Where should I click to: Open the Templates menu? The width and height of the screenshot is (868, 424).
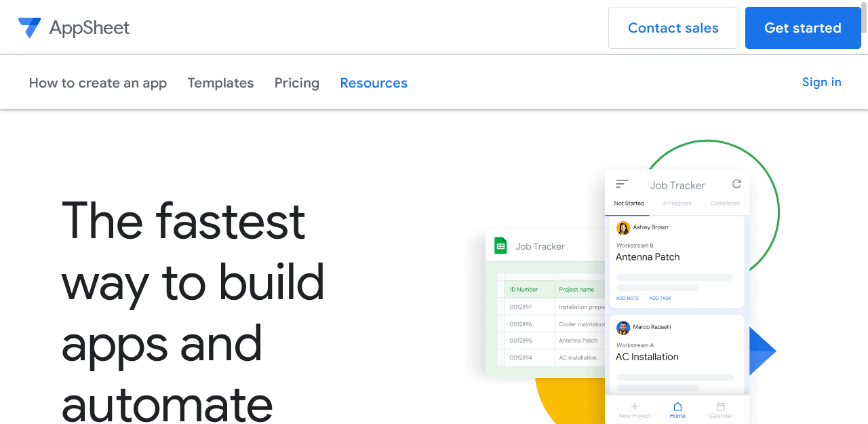[220, 83]
